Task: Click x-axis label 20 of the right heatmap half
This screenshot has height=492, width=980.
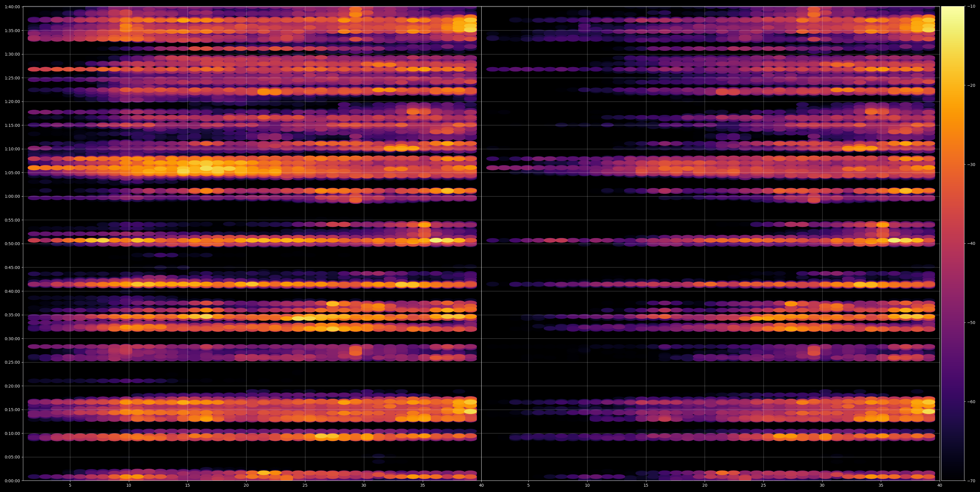Action: click(x=705, y=485)
